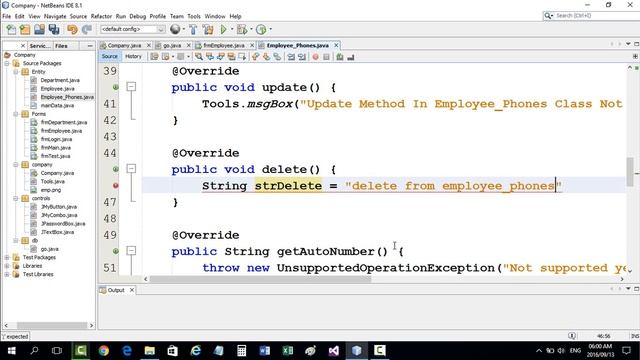Click the Redo arrow icon

(x=87, y=29)
